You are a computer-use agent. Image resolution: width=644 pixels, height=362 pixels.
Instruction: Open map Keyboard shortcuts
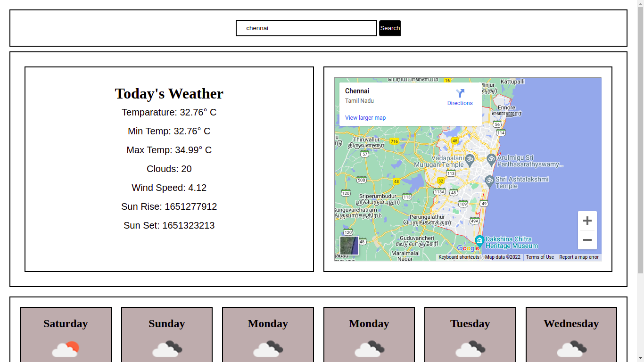click(x=459, y=257)
